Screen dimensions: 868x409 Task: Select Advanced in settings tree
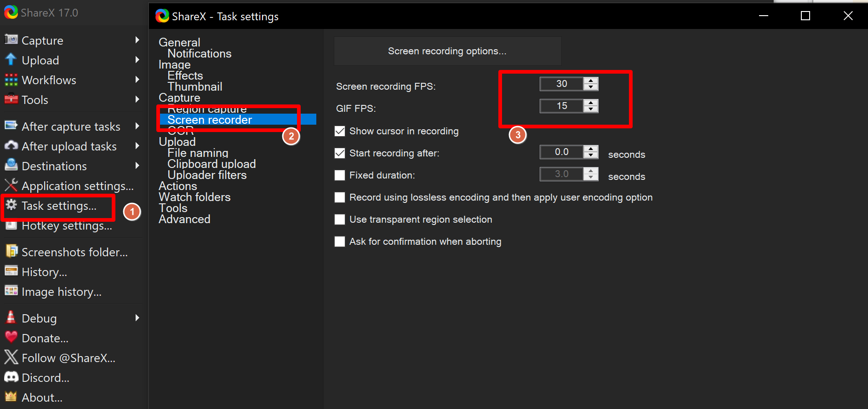click(x=184, y=219)
